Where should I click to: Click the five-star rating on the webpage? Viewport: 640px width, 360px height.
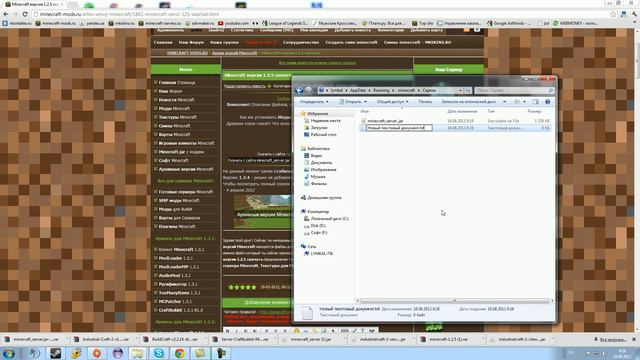click(242, 287)
